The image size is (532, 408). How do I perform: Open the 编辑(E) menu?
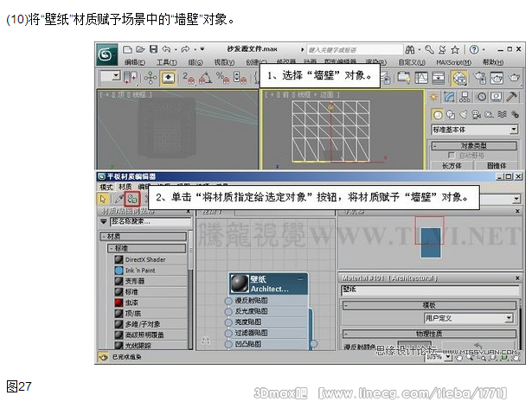click(x=134, y=62)
